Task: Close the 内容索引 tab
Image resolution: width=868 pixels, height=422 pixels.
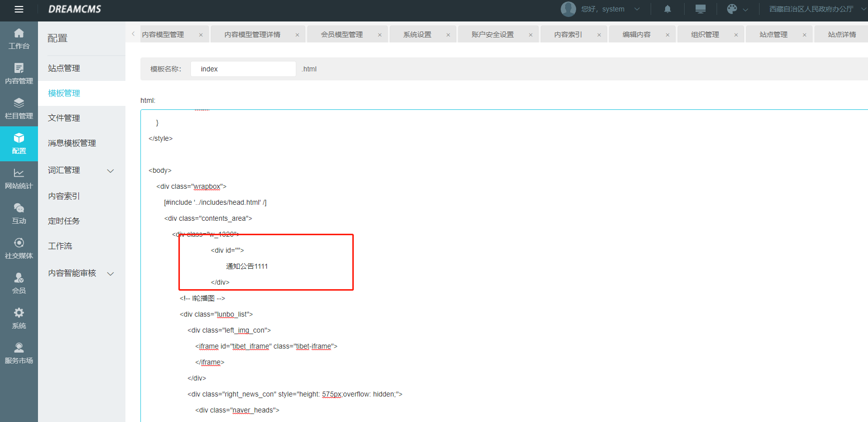Action: [x=599, y=35]
